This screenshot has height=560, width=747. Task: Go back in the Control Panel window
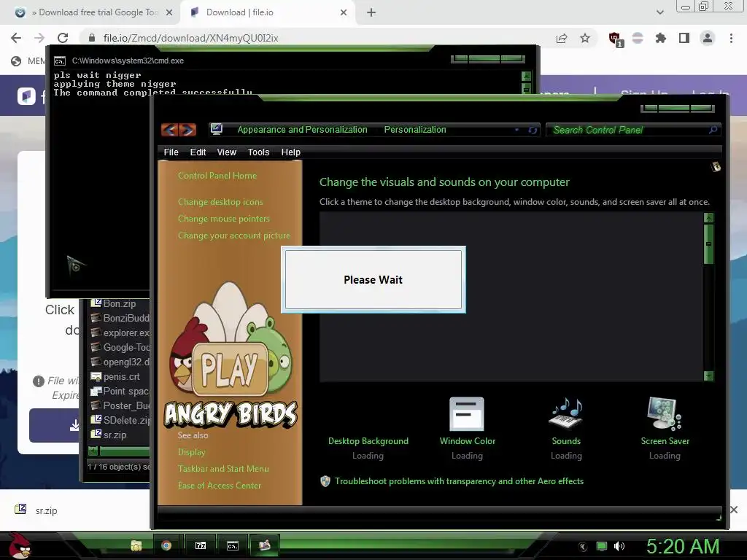click(169, 130)
